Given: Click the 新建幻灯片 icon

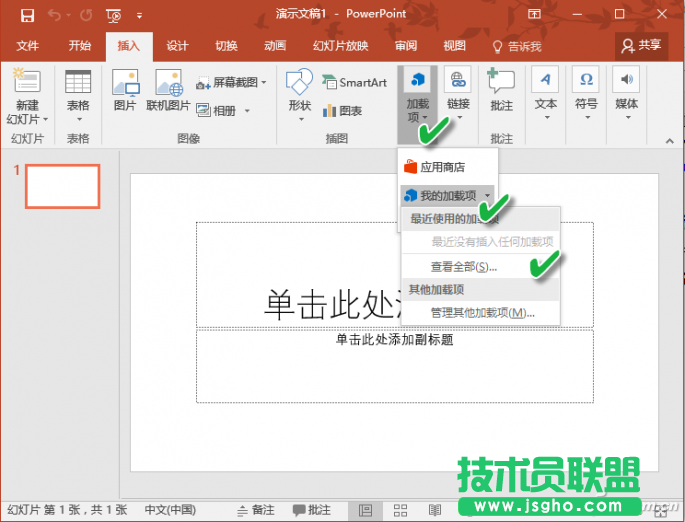Looking at the screenshot, I should pos(27,80).
